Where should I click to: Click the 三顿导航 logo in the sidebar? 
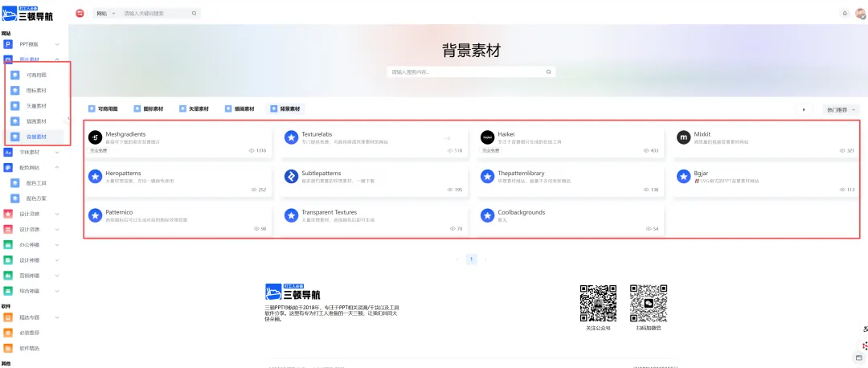coord(27,14)
